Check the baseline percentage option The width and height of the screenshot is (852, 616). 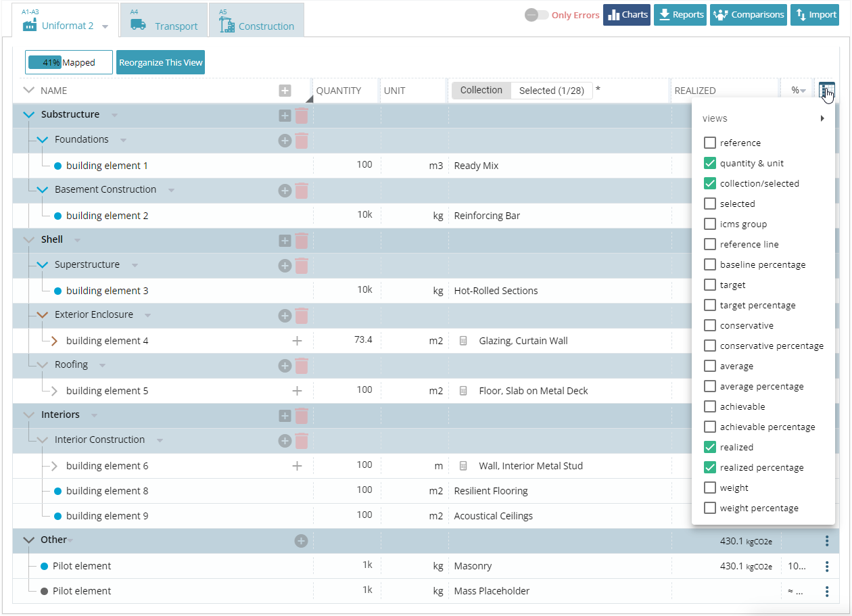710,264
